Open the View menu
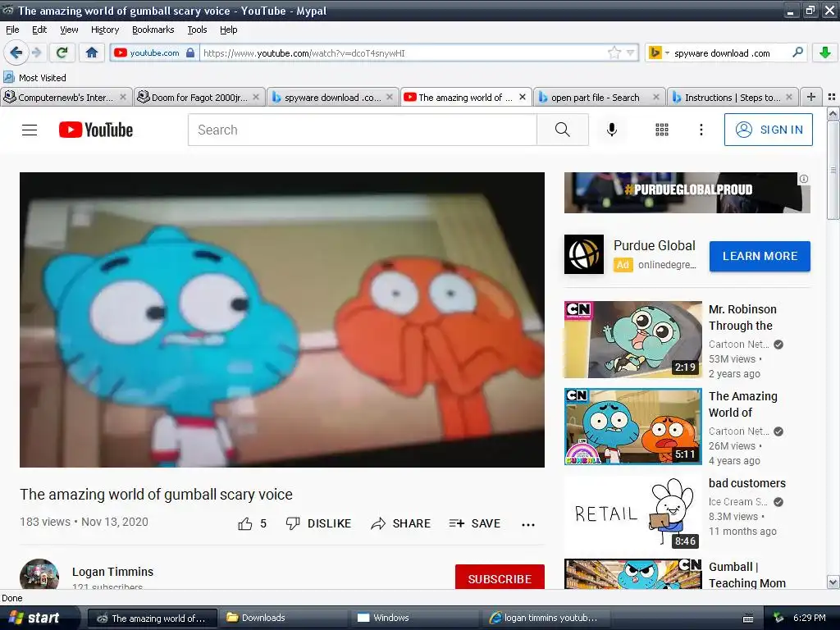This screenshot has height=630, width=840. click(69, 30)
